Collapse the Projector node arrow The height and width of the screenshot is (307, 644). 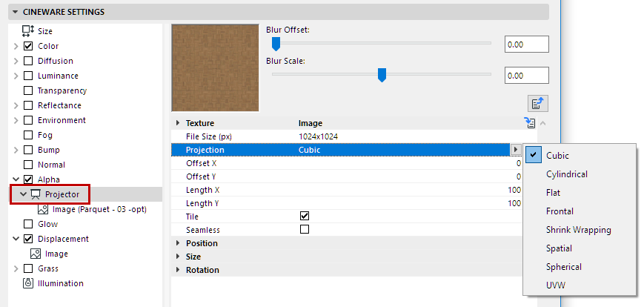(24, 194)
